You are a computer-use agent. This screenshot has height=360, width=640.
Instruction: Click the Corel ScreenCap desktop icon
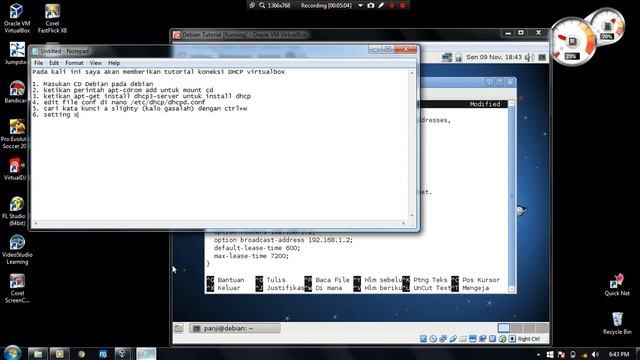click(17, 289)
